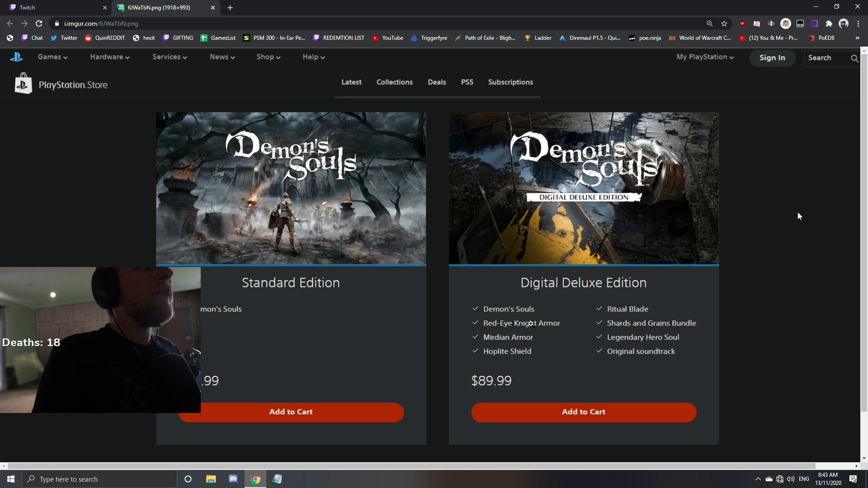Switch to the Collections store tab
The image size is (868, 488).
click(x=394, y=82)
